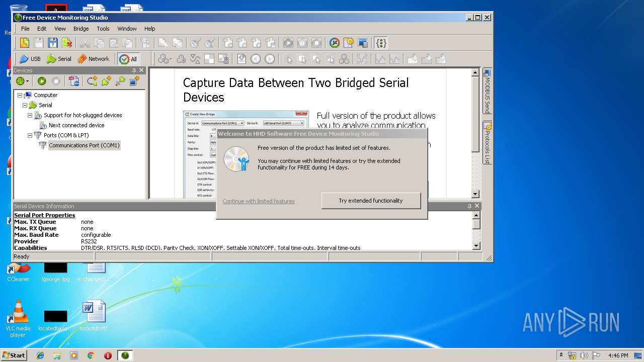644x362 pixels.
Task: Open the gear settings grid icon
Action: pyautogui.click(x=348, y=43)
